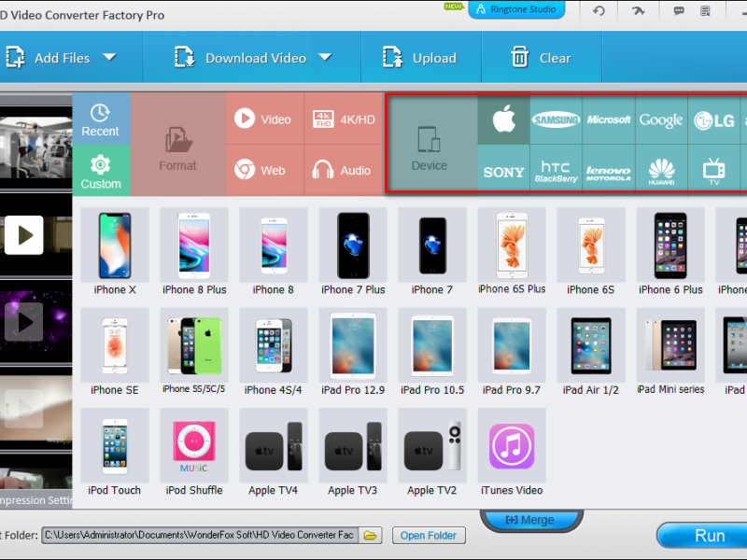
Task: Choose iPhone 5S/5C/5 preset
Action: pos(194,353)
